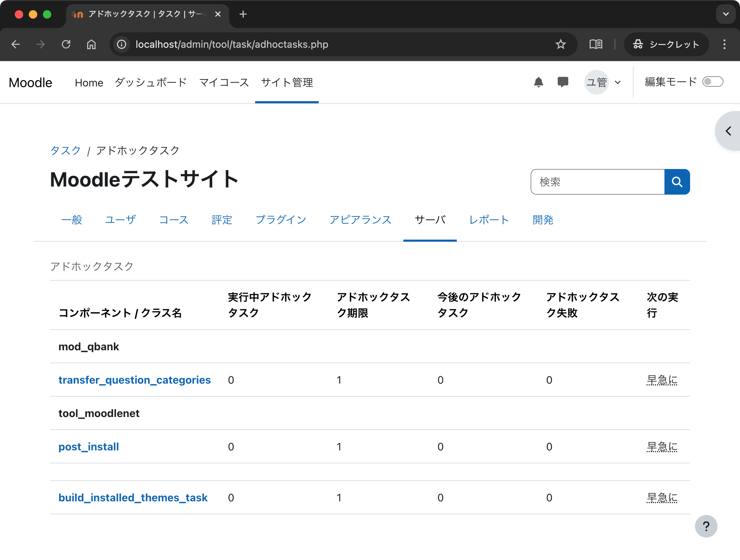Open the browser reading list icon
This screenshot has height=560, width=740.
pos(596,44)
